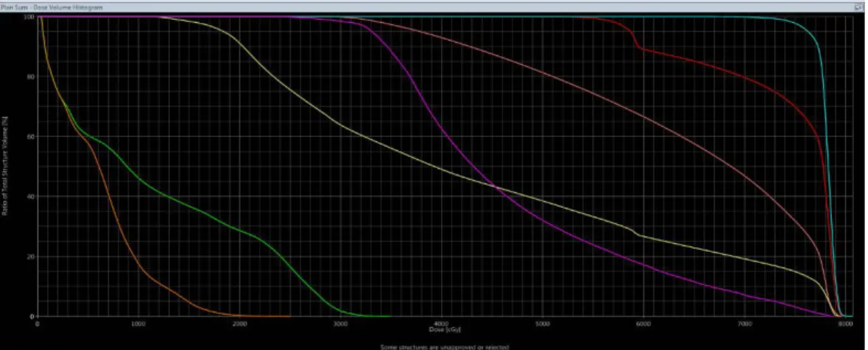Click the 4000 dose axis tick
This screenshot has height=350, width=868.
point(441,323)
